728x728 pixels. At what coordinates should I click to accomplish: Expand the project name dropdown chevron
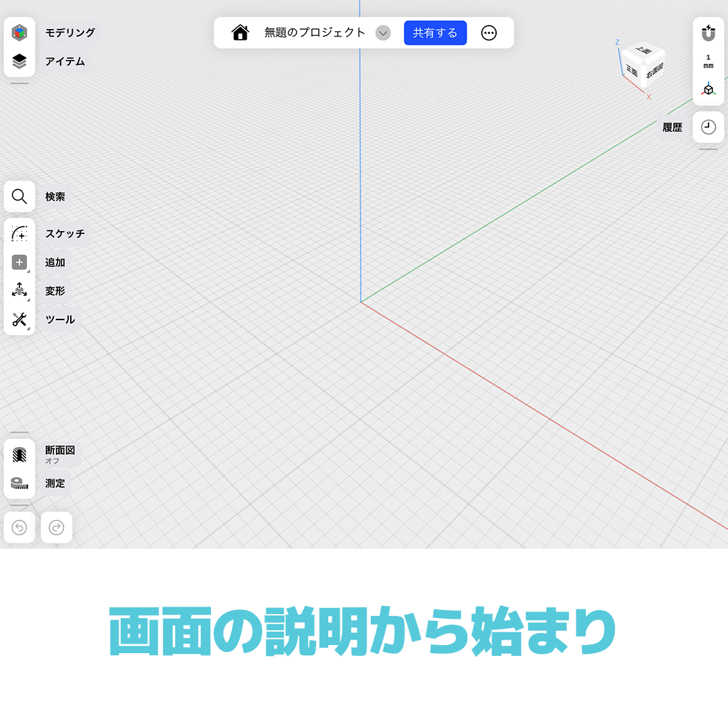pos(383,33)
